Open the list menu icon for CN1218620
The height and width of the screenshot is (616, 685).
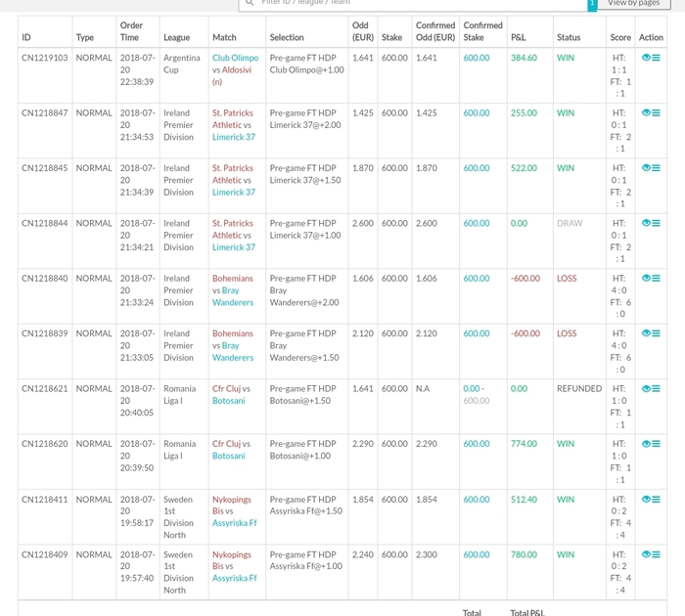[656, 444]
